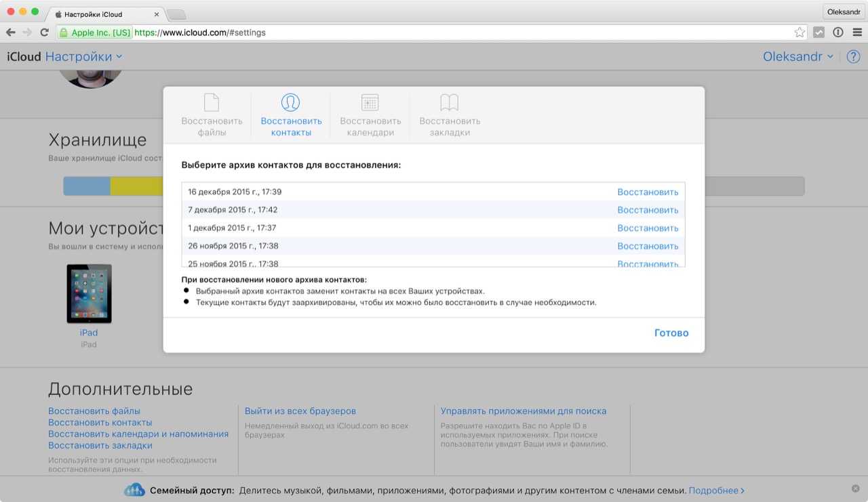Restore the 16 декабря 2015 contacts archive
868x502 pixels.
pos(647,192)
